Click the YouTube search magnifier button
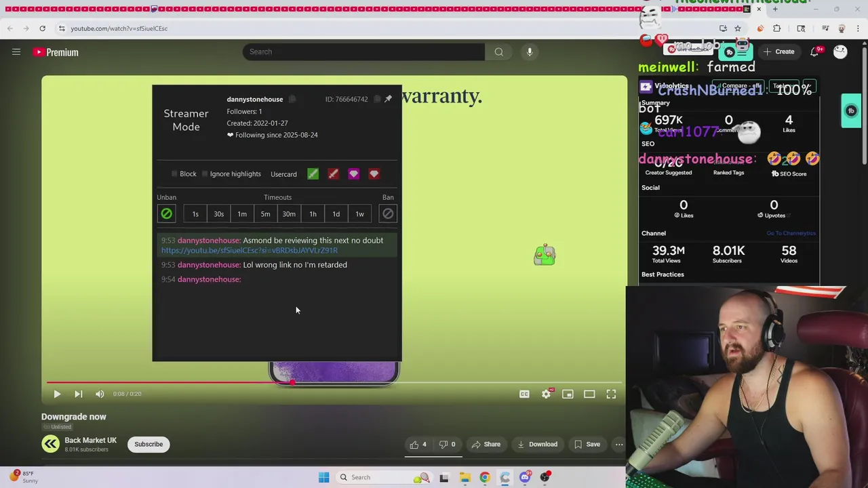 click(499, 52)
